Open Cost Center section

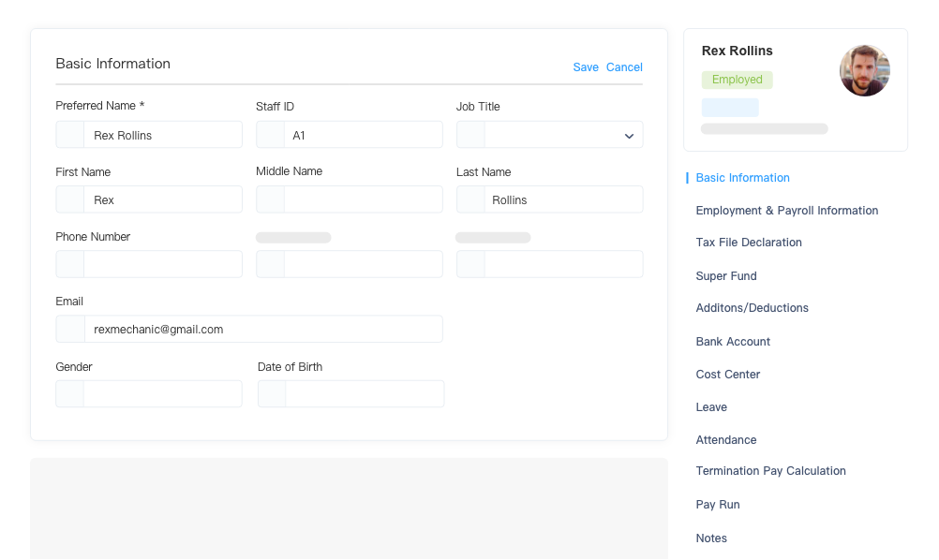tap(727, 375)
